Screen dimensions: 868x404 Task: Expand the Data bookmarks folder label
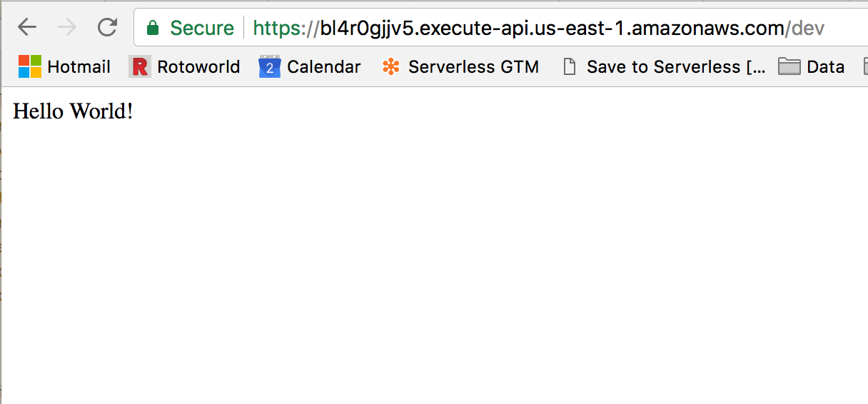(826, 66)
